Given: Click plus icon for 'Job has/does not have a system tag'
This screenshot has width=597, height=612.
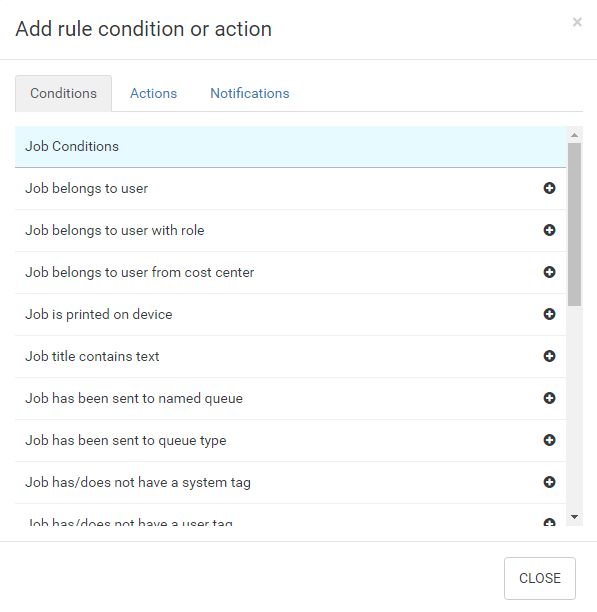Looking at the screenshot, I should coord(549,482).
